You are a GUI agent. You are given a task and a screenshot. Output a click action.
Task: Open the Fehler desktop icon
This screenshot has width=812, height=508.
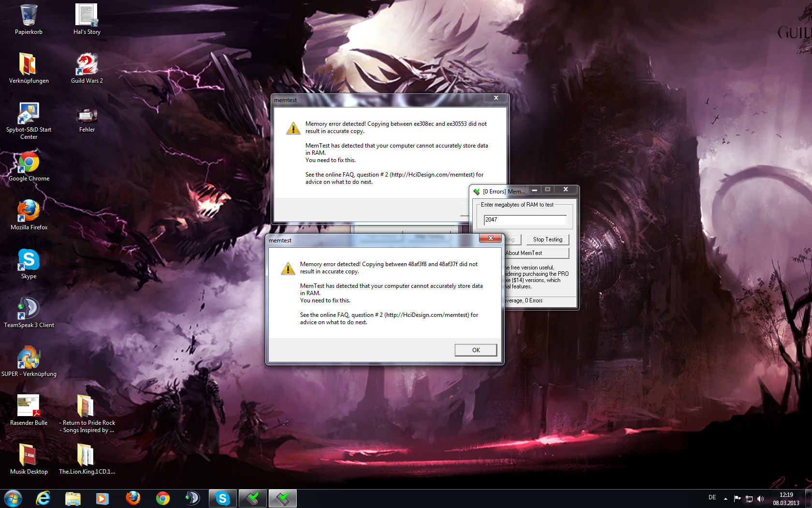(87, 120)
